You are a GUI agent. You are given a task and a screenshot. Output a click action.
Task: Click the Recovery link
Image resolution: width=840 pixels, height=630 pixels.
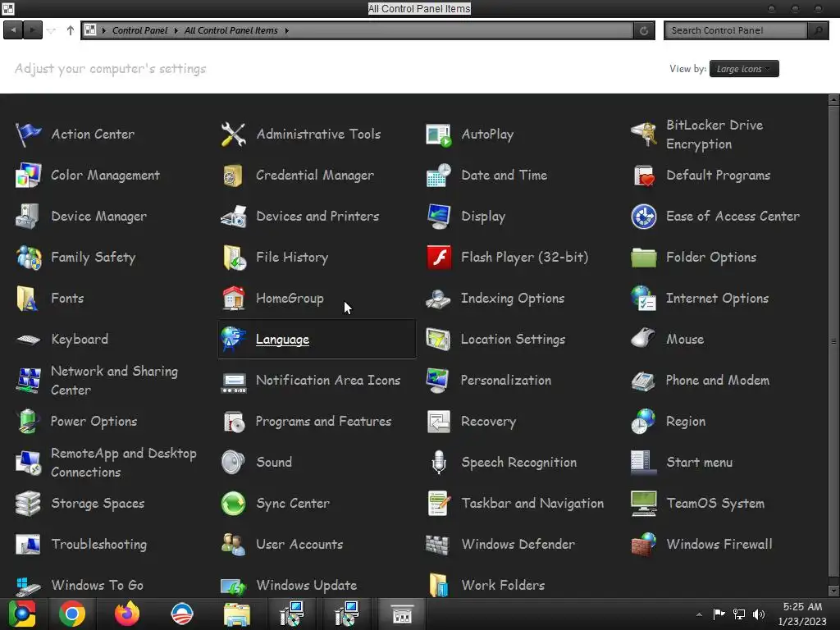[488, 422]
